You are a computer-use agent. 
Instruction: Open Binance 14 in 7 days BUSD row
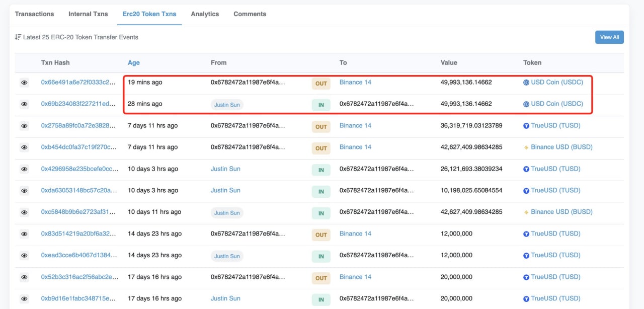355,147
